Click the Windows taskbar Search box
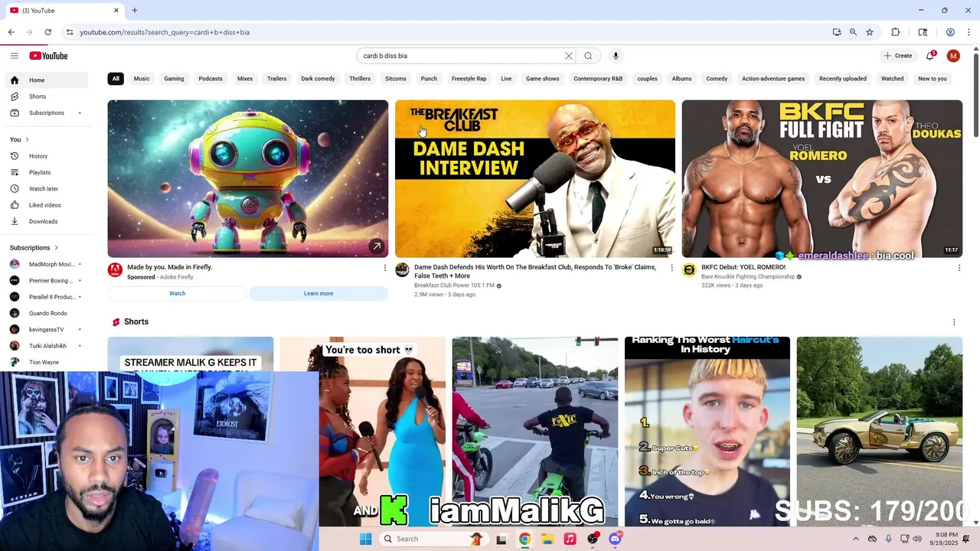The image size is (980, 551). (x=433, y=539)
